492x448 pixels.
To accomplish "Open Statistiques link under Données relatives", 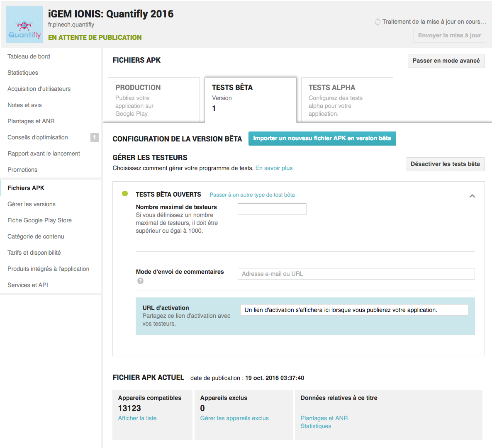I will click(316, 426).
